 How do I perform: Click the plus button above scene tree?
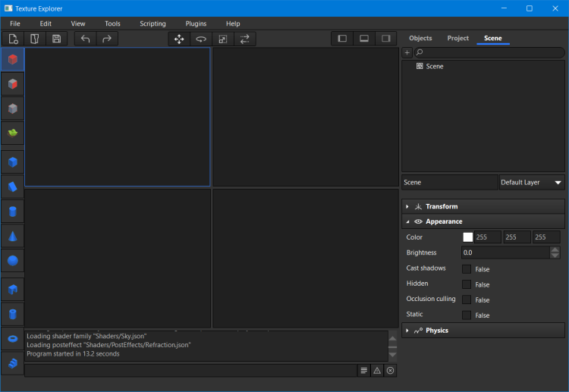(407, 52)
